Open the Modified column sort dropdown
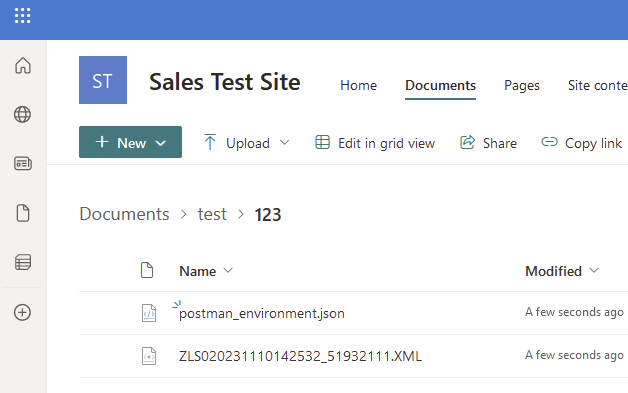628x393 pixels. tap(562, 271)
